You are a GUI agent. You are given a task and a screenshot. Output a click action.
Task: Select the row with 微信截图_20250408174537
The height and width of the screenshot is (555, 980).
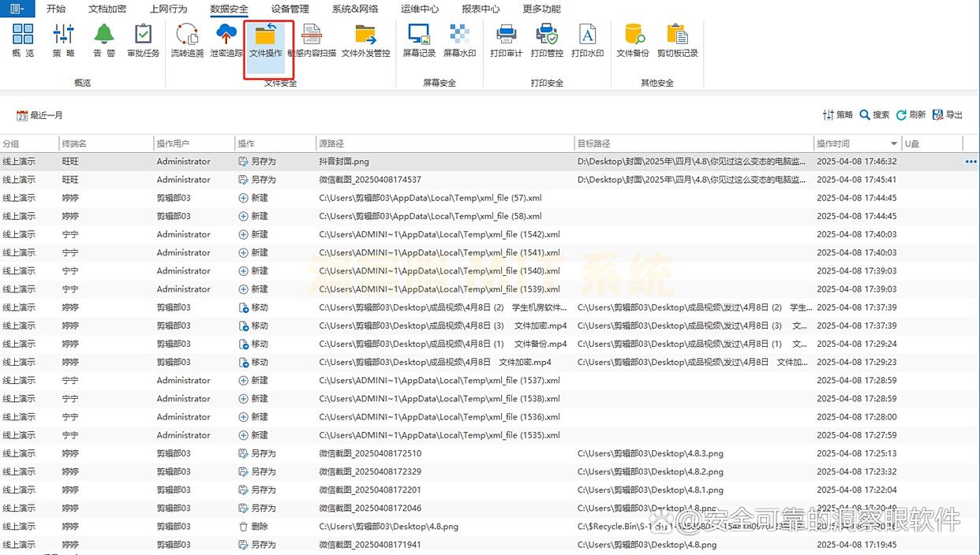coord(490,180)
